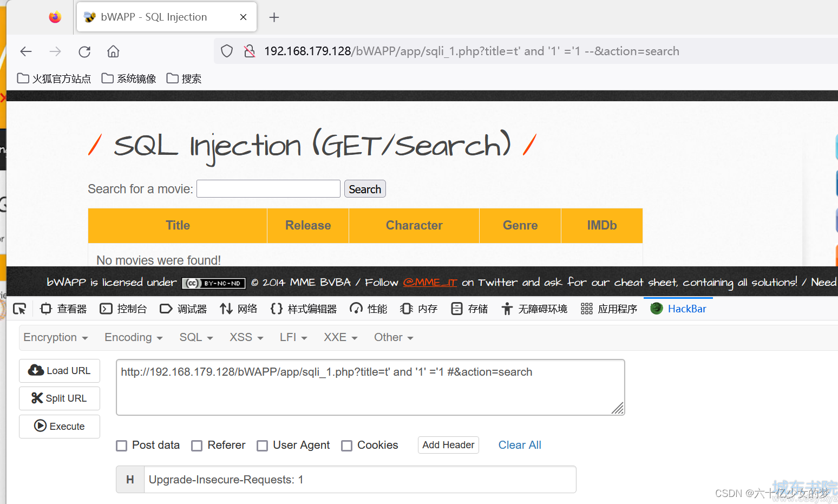Image resolution: width=838 pixels, height=504 pixels.
Task: Enable the Referer checkbox
Action: (x=197, y=446)
